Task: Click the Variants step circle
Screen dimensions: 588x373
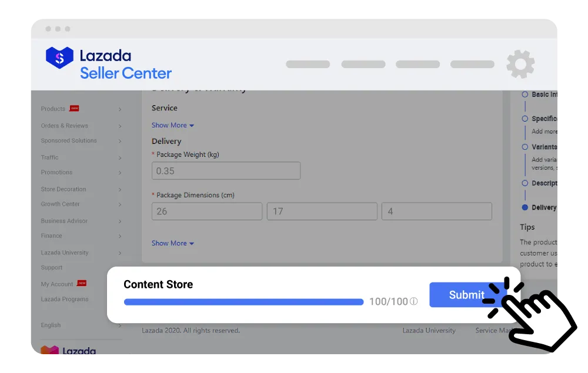Action: point(524,147)
